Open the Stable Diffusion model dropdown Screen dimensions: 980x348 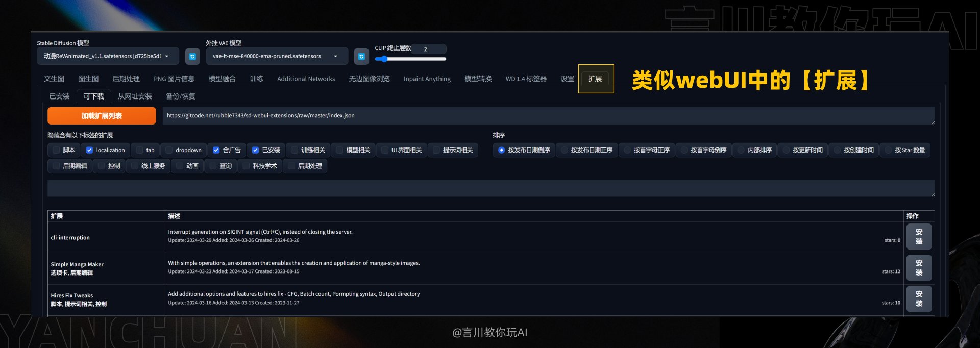[108, 56]
